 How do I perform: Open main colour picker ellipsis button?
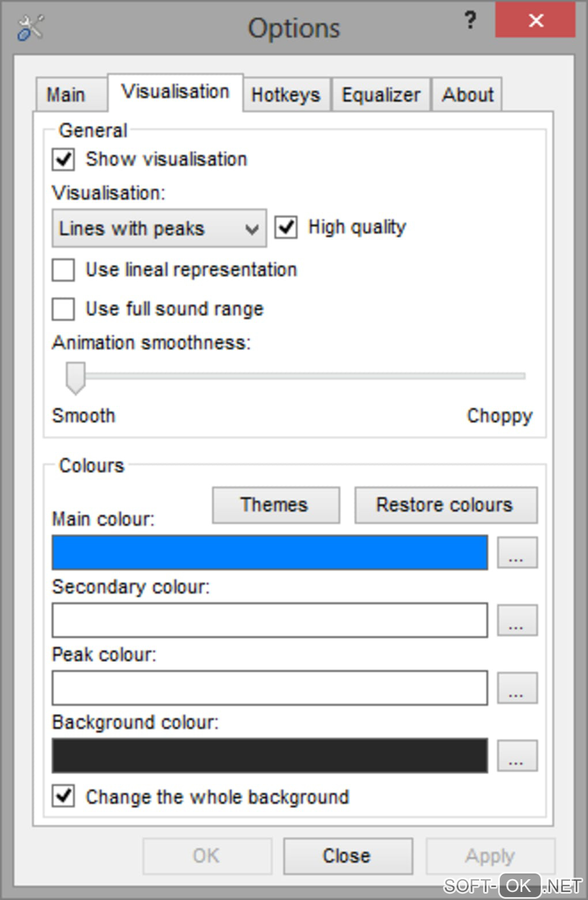click(517, 552)
